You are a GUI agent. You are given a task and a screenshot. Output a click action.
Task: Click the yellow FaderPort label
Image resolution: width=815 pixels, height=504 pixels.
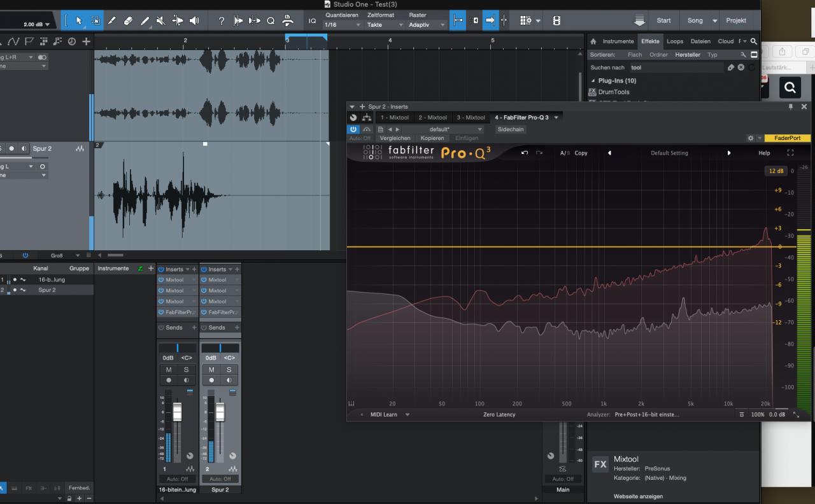[x=788, y=138]
